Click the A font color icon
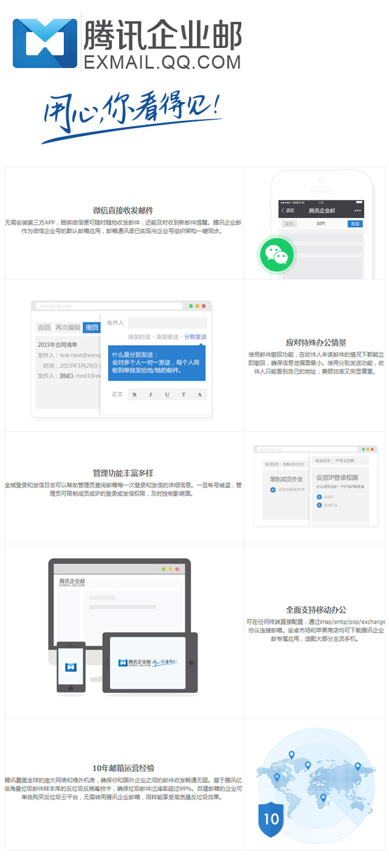 pyautogui.click(x=199, y=394)
